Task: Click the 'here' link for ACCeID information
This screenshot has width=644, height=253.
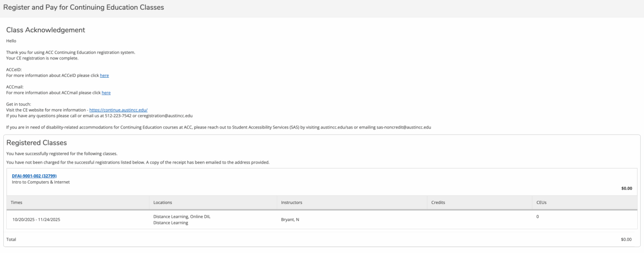Action: coord(104,76)
